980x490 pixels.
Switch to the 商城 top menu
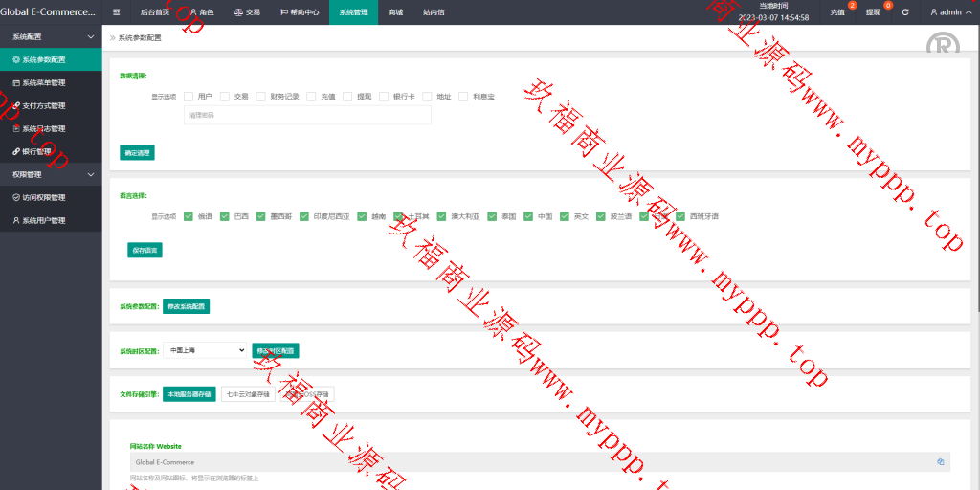395,12
